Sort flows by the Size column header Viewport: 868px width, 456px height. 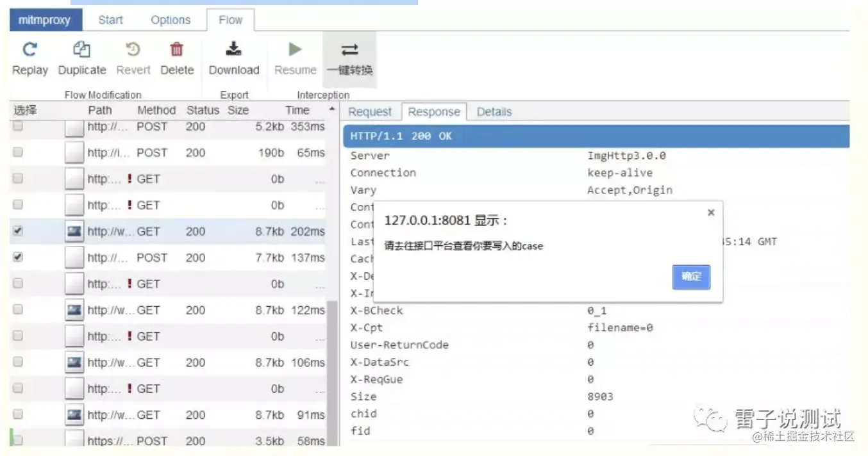click(x=238, y=110)
